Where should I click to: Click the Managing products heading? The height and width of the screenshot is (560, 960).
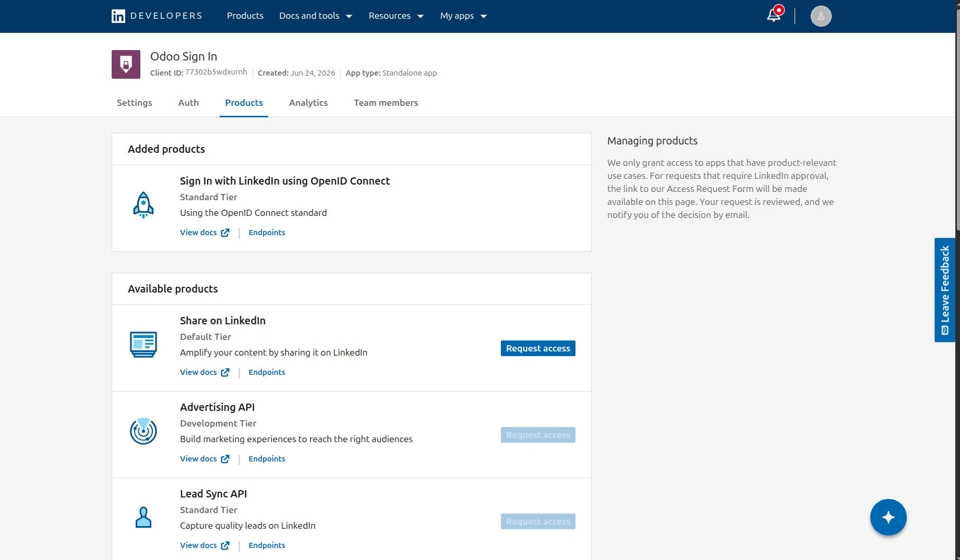(652, 141)
